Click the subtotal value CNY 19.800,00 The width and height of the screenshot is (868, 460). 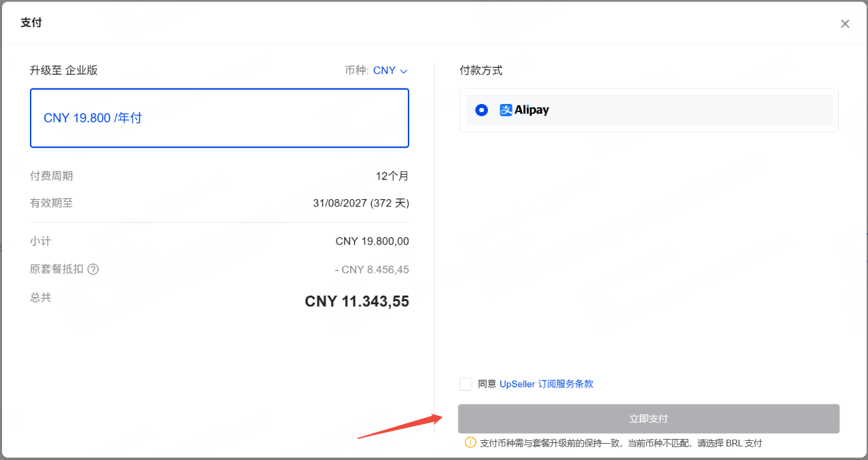point(372,241)
